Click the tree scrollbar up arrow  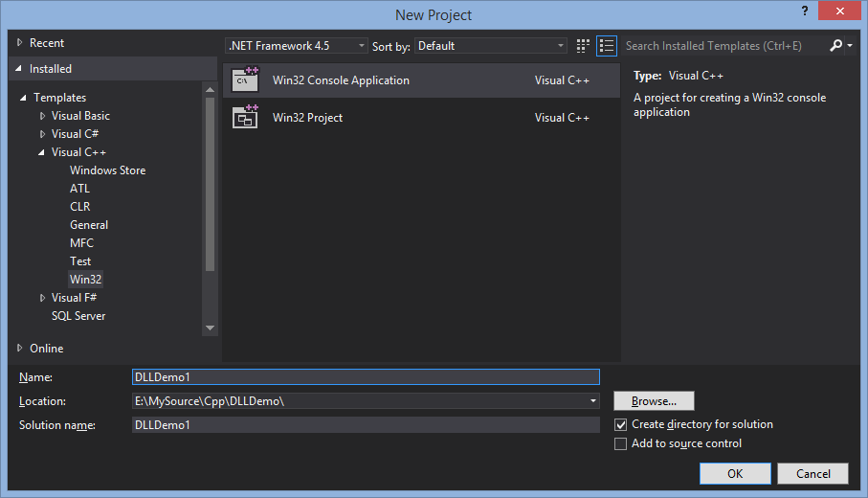pyautogui.click(x=210, y=89)
